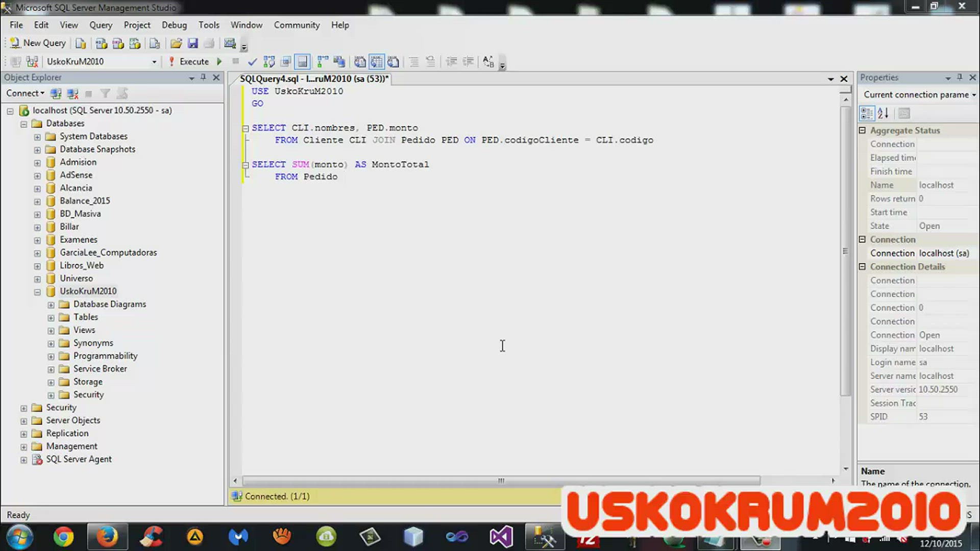Collapse outline of first SELECT statement
Screen dimensions: 980x551
(246, 129)
